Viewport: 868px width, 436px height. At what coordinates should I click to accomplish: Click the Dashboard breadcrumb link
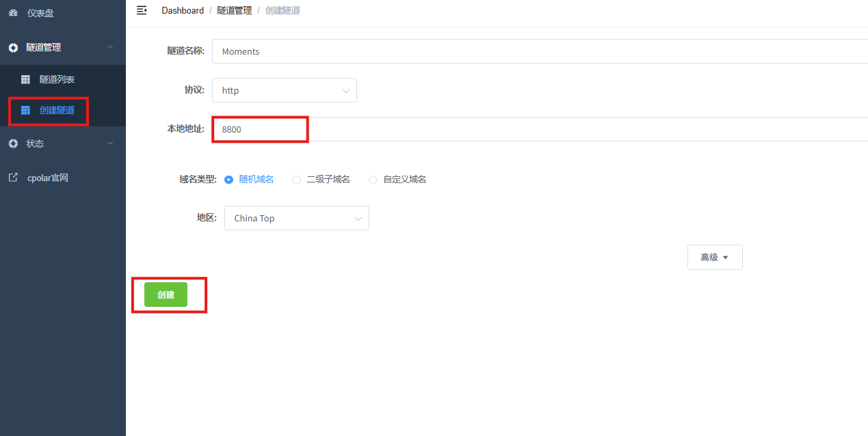[x=183, y=10]
